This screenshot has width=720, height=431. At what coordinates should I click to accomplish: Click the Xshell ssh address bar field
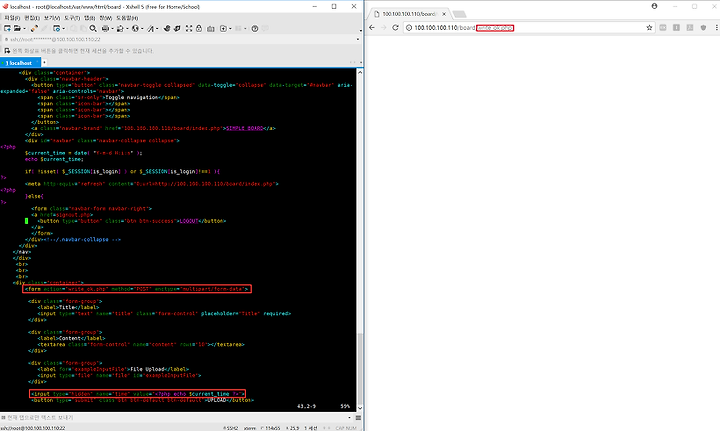pyautogui.click(x=181, y=39)
